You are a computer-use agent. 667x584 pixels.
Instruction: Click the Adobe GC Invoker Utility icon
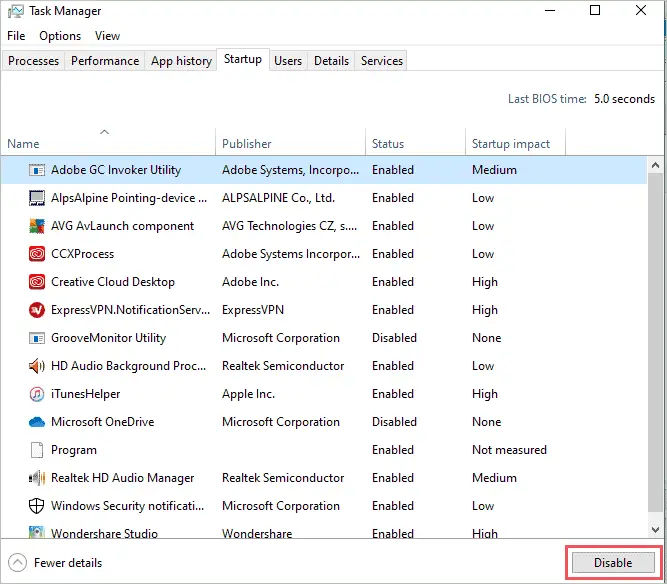[37, 170]
